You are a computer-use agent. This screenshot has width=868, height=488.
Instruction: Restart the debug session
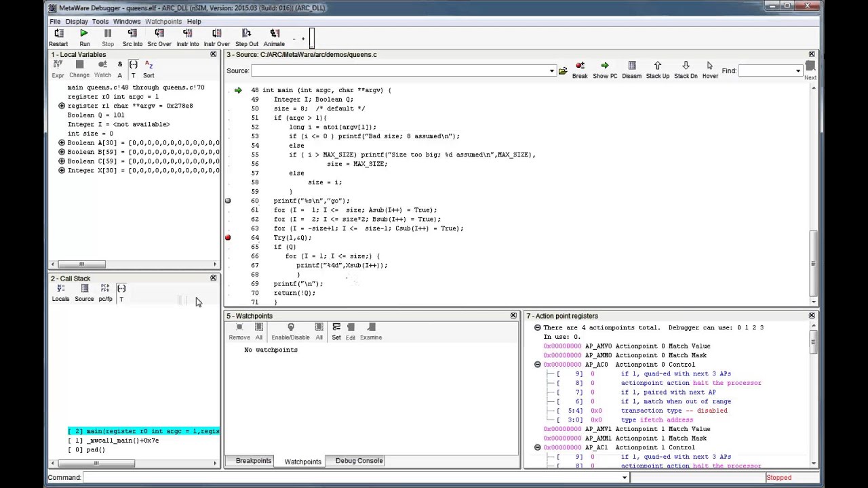click(58, 37)
